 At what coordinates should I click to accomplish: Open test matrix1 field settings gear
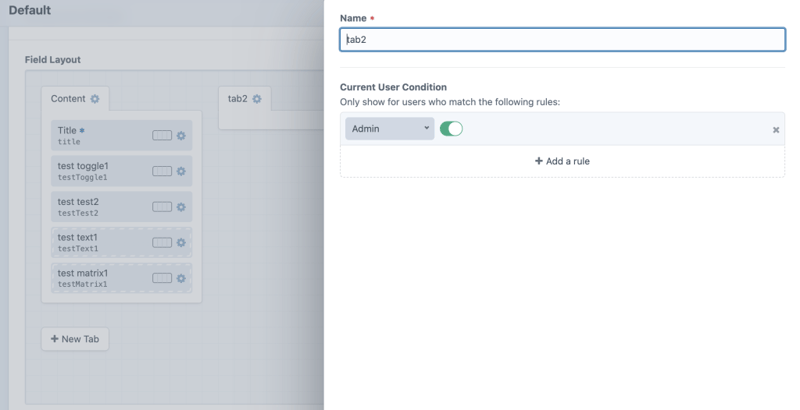pyautogui.click(x=181, y=278)
